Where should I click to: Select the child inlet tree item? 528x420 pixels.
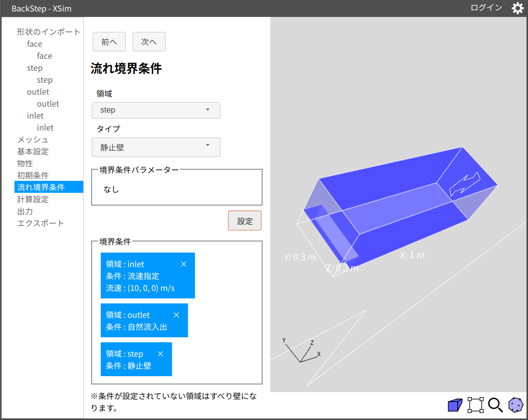coord(45,128)
